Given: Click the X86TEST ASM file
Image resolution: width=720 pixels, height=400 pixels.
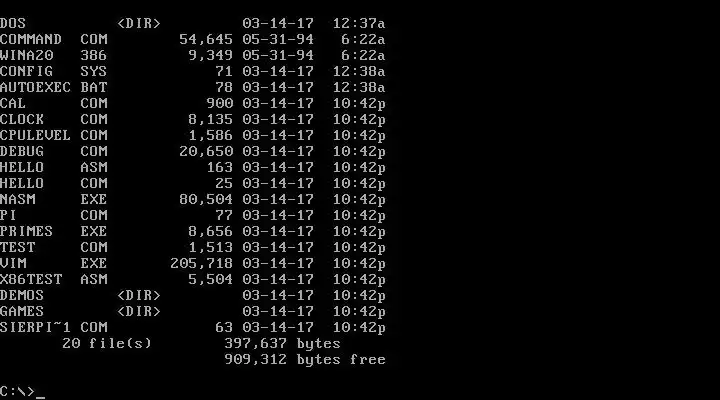Looking at the screenshot, I should [x=192, y=280].
